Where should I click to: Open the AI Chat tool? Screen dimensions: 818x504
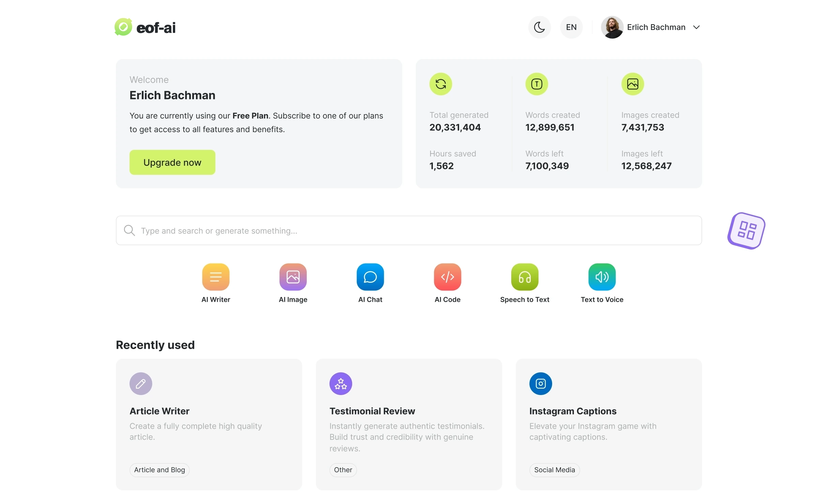370,277
